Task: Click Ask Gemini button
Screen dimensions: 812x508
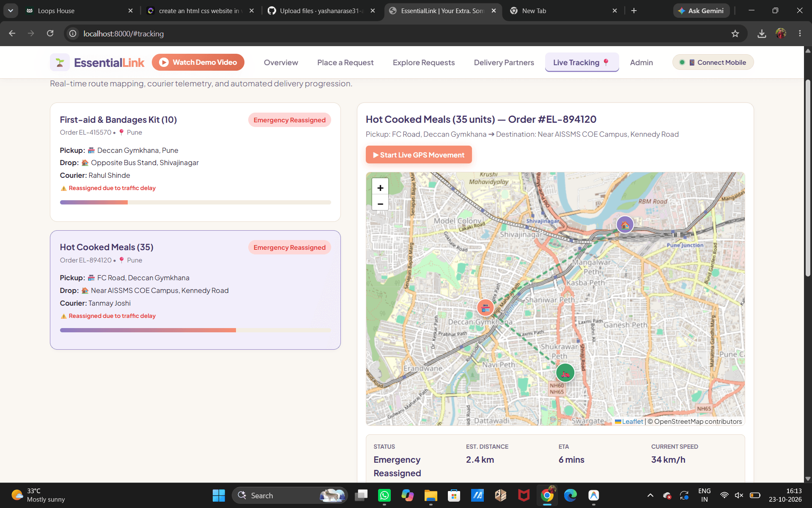Action: (701, 11)
